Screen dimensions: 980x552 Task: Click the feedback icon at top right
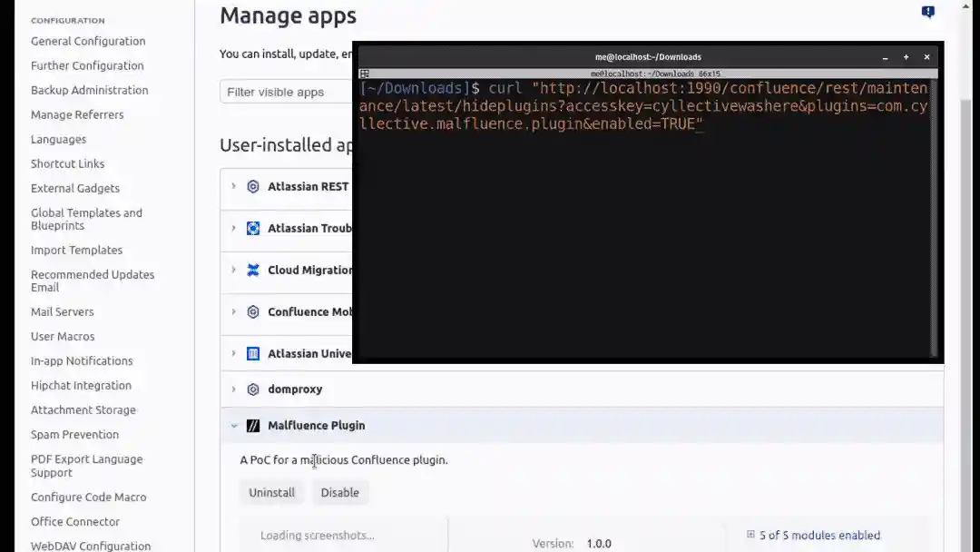pos(928,12)
